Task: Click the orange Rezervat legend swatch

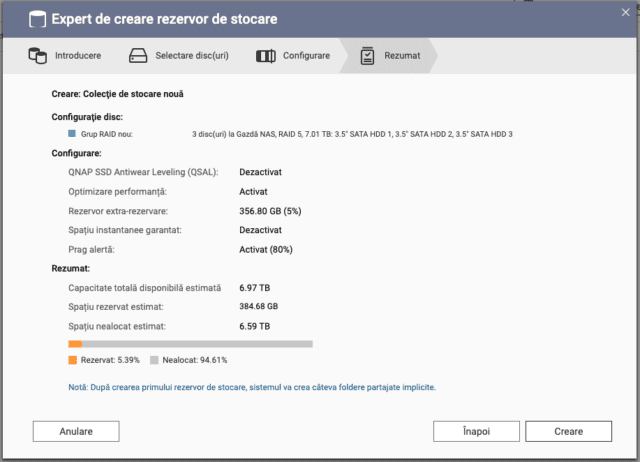Action: [73, 360]
